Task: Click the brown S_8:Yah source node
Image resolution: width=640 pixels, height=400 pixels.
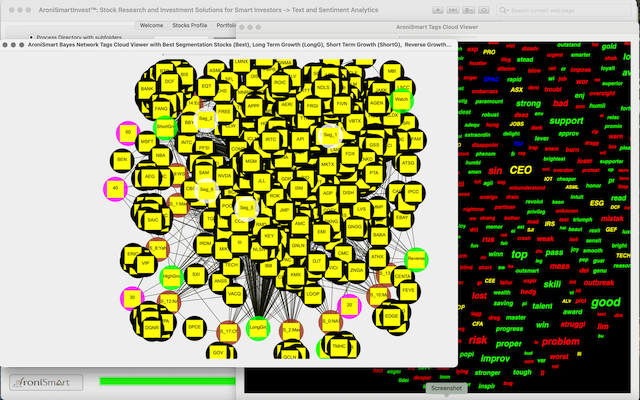Action: [158, 249]
